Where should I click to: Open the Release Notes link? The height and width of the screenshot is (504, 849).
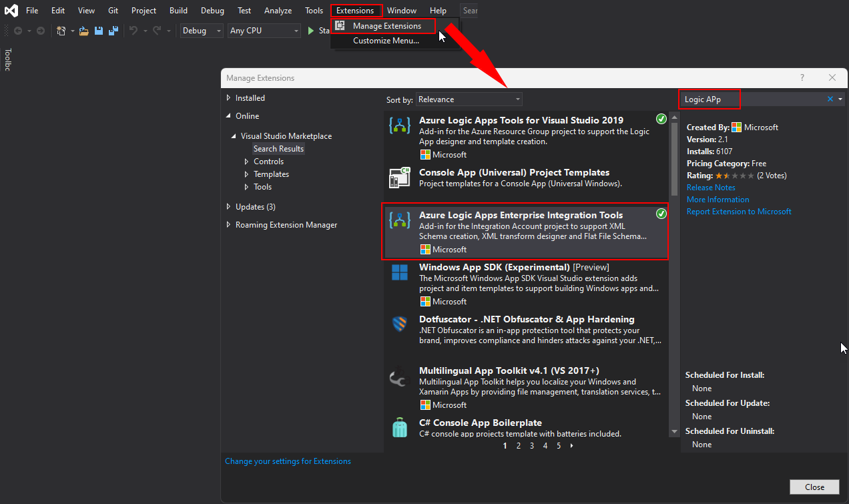(711, 188)
